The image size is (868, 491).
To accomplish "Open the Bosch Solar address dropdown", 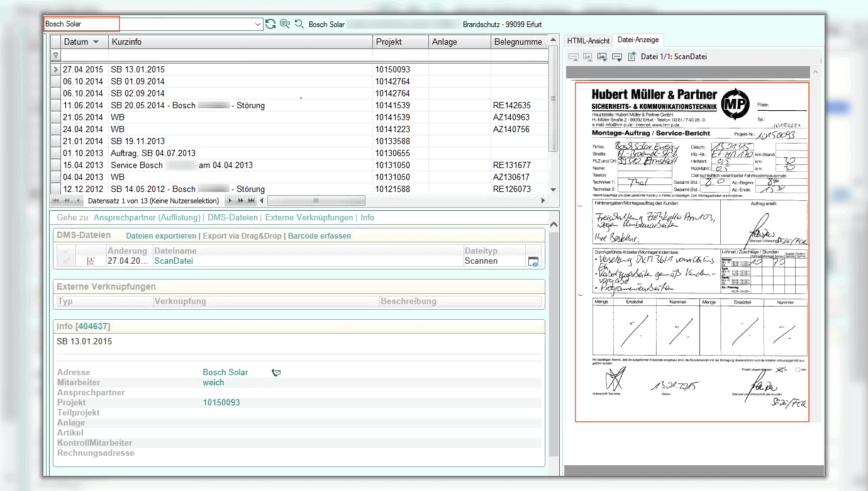I will click(x=258, y=25).
